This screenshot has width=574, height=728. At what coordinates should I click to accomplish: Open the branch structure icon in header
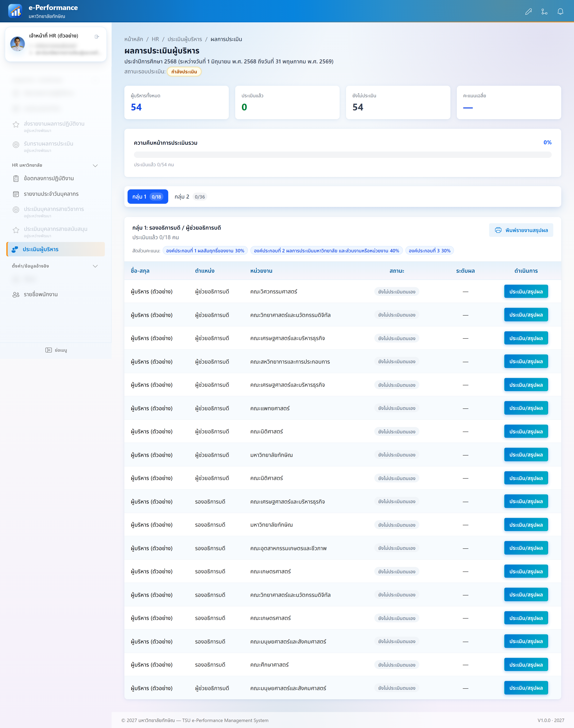545,12
